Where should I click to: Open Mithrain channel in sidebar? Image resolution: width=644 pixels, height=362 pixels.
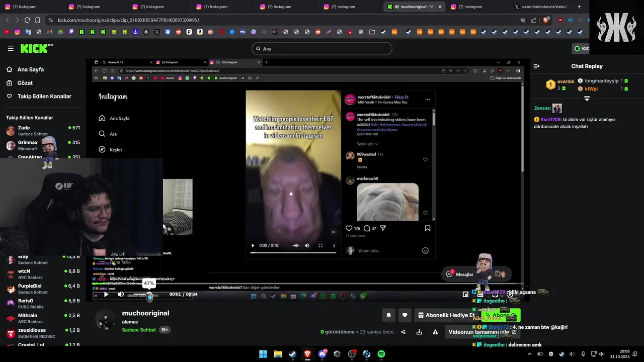coord(43,318)
